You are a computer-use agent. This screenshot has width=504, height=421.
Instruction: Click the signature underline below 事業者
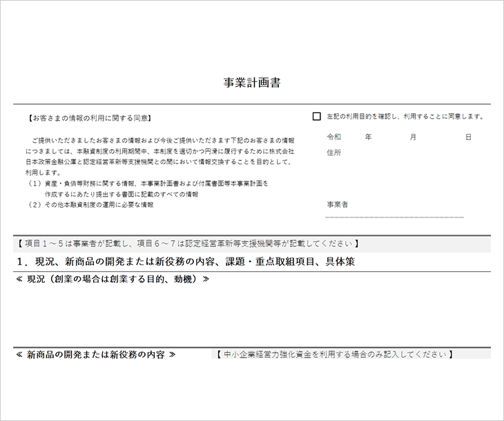click(394, 217)
